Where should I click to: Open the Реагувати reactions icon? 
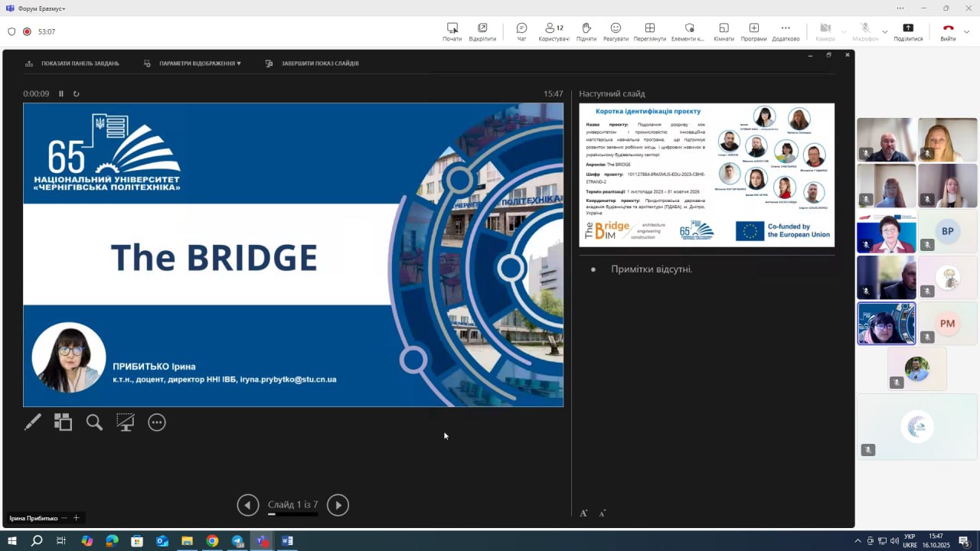pos(616,31)
